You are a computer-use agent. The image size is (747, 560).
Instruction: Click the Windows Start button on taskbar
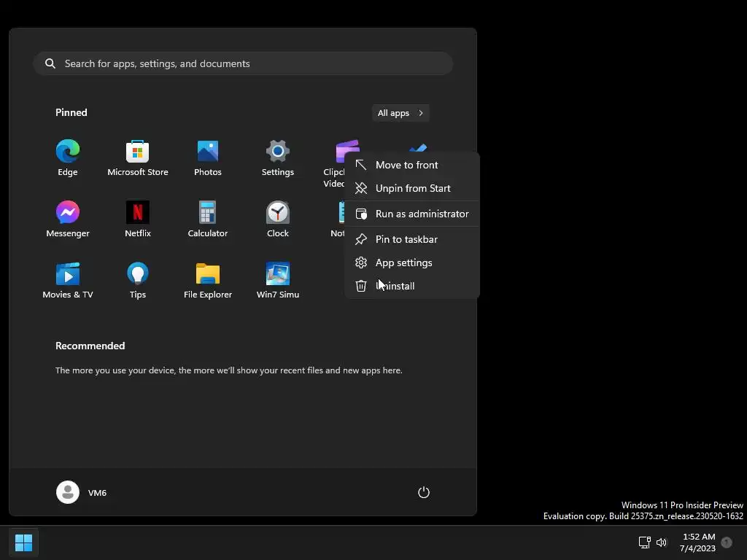[23, 542]
